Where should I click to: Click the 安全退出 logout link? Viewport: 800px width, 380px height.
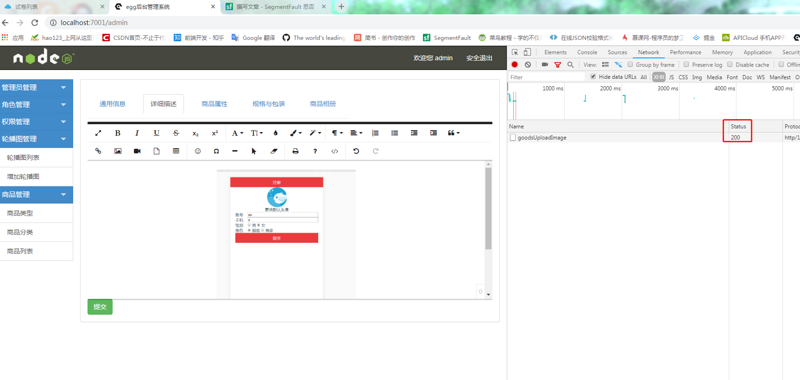point(479,58)
